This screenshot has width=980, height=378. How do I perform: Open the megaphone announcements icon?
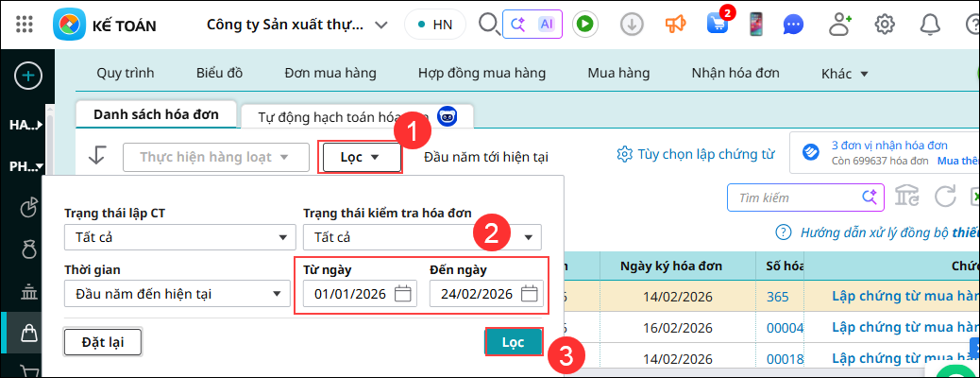click(x=674, y=25)
